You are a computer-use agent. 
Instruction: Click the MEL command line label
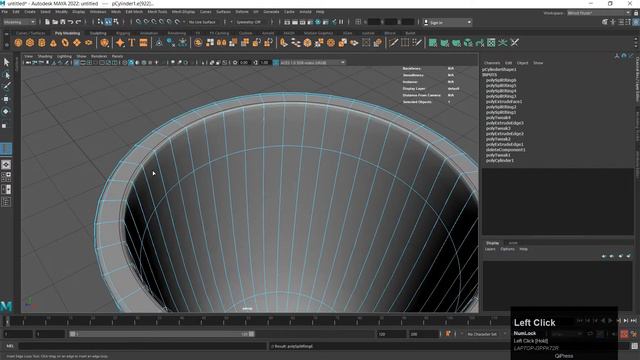[x=10, y=346]
